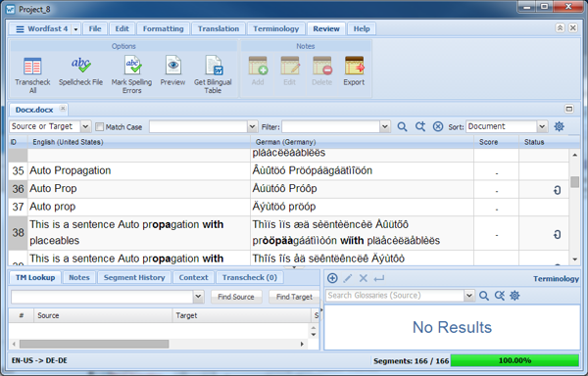
Task: Open the Edit ribbon tab
Action: point(122,28)
